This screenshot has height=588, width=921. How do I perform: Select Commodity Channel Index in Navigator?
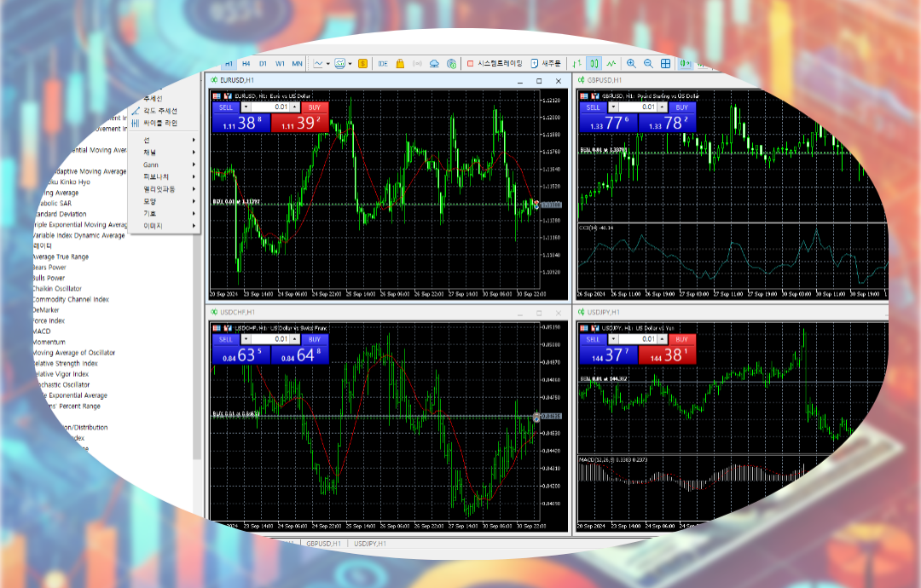pyautogui.click(x=71, y=299)
